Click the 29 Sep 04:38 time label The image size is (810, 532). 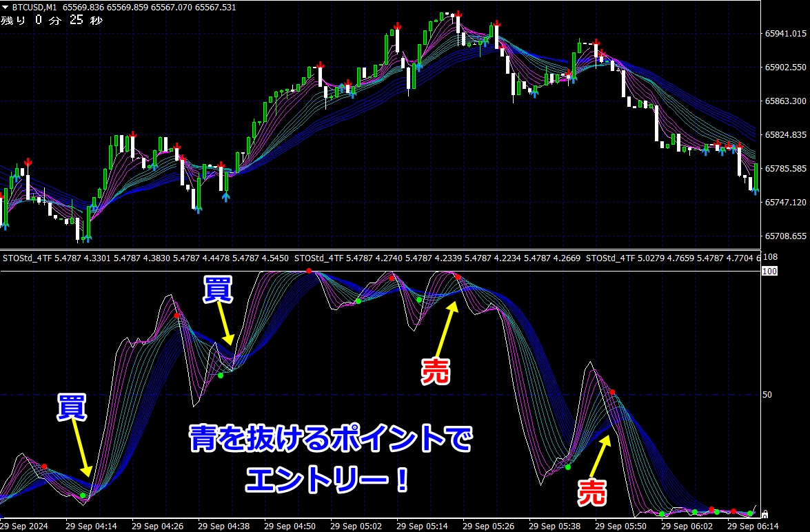point(223,526)
